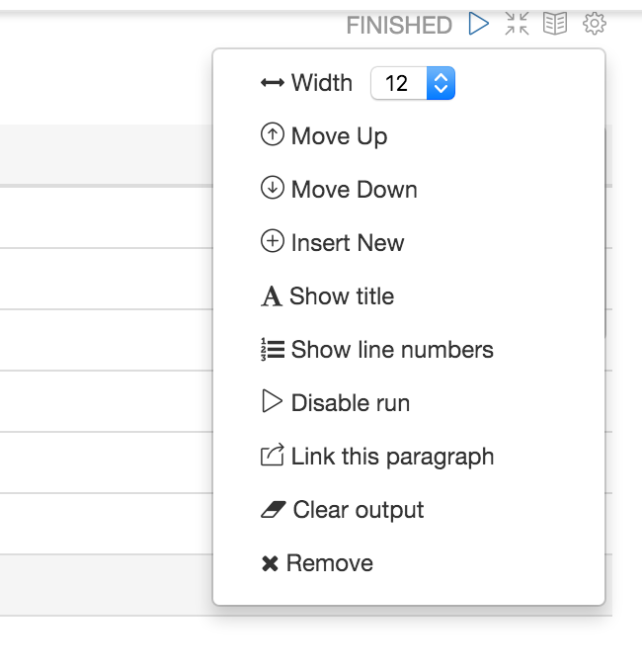
Task: Click the hide output book icon
Action: coord(555,25)
